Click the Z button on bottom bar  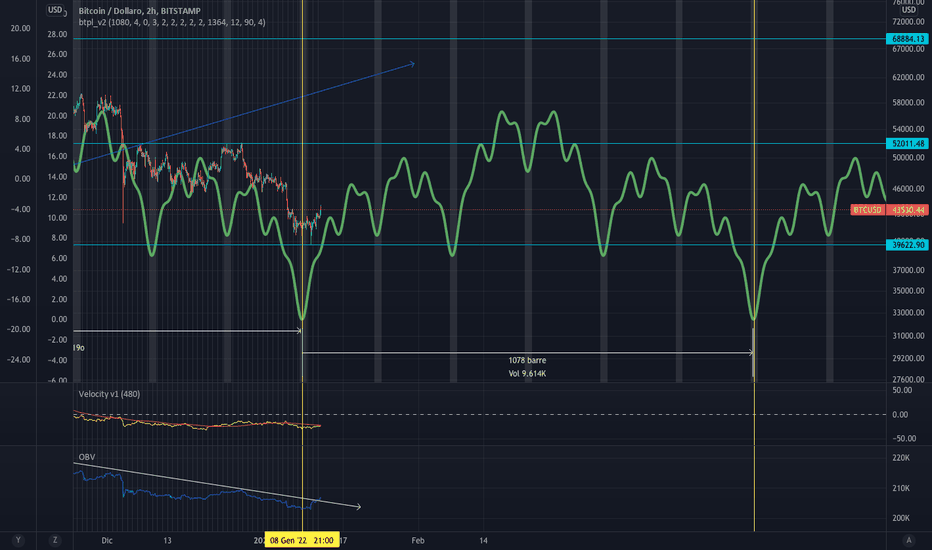55,540
